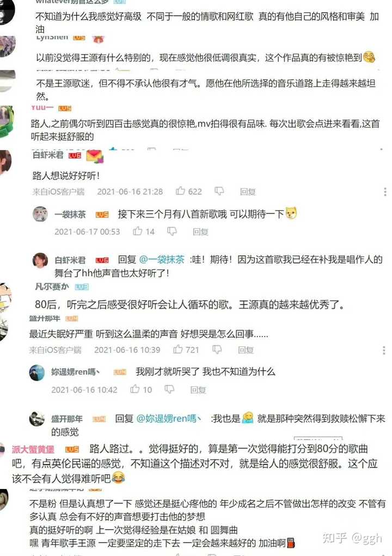This screenshot has height=556, width=392.
Task: Open the @妳逷娚ren嗎 mention link
Action: pos(169,419)
